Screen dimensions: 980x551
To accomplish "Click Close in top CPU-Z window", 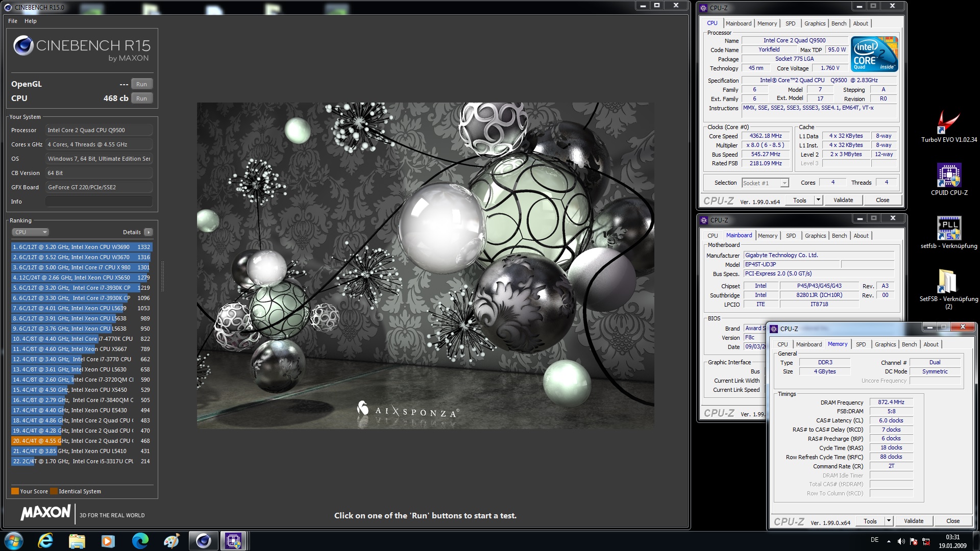I will [883, 200].
